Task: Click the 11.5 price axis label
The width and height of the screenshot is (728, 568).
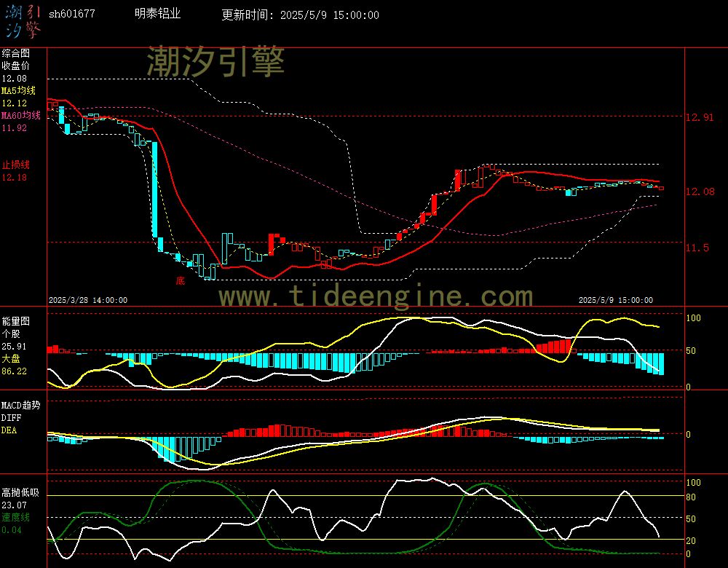Action: [697, 248]
